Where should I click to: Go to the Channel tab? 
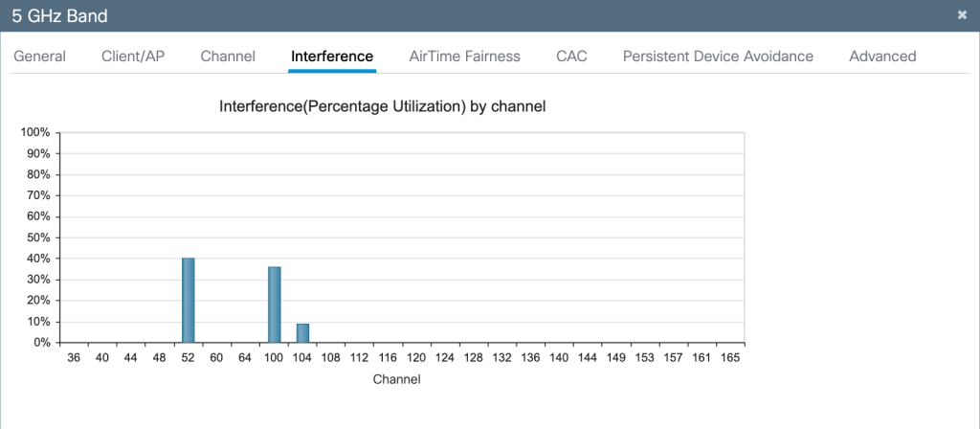click(228, 56)
